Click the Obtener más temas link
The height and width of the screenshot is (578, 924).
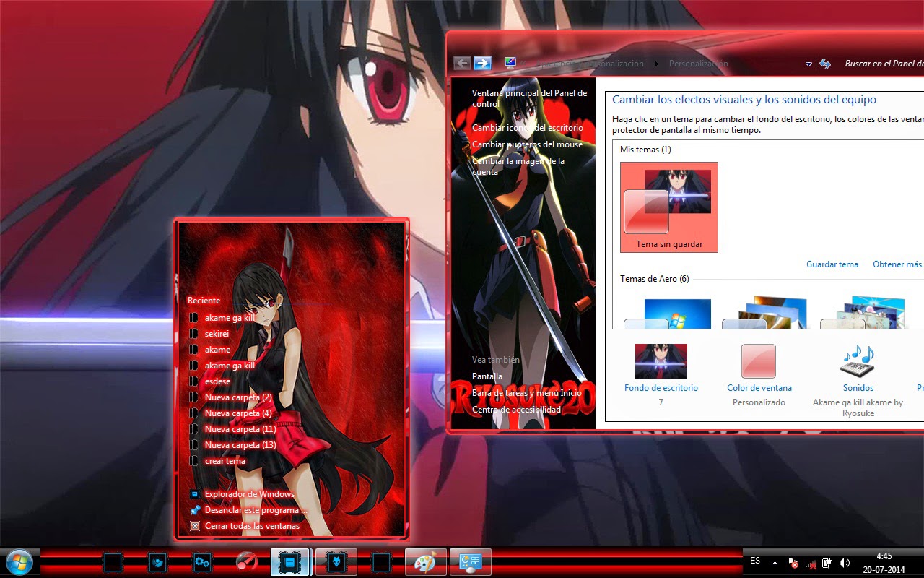898,264
